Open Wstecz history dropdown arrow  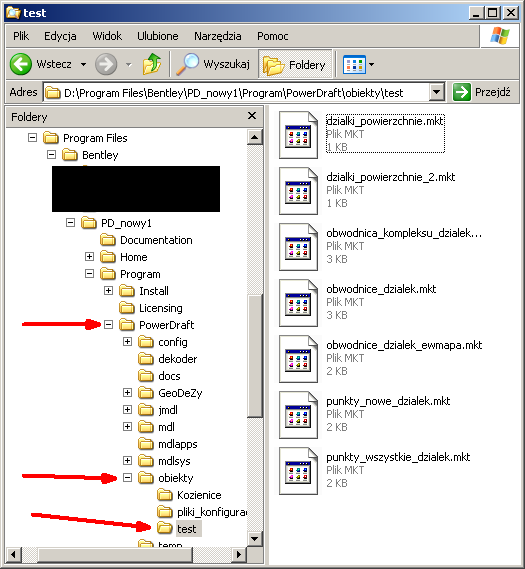(83, 65)
